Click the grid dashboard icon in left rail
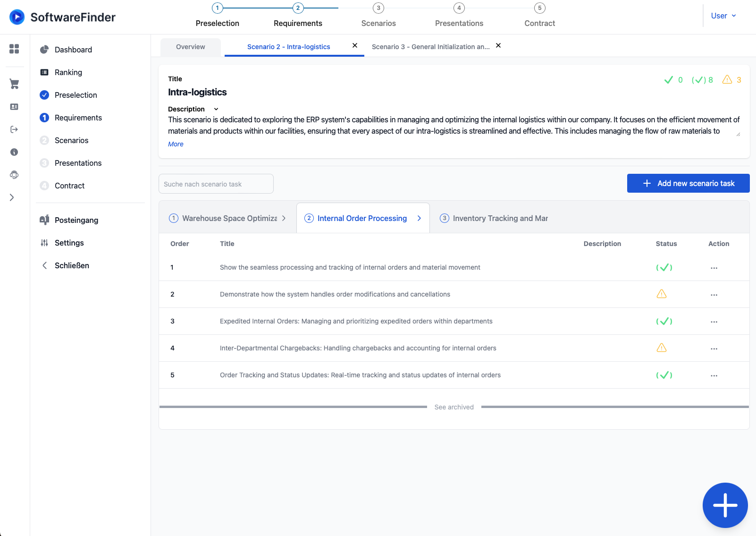Screen dimensions: 756x536 14,49
